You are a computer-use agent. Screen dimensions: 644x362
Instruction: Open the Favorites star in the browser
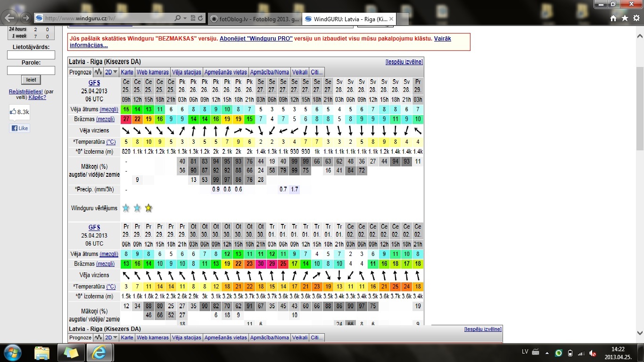coord(625,18)
